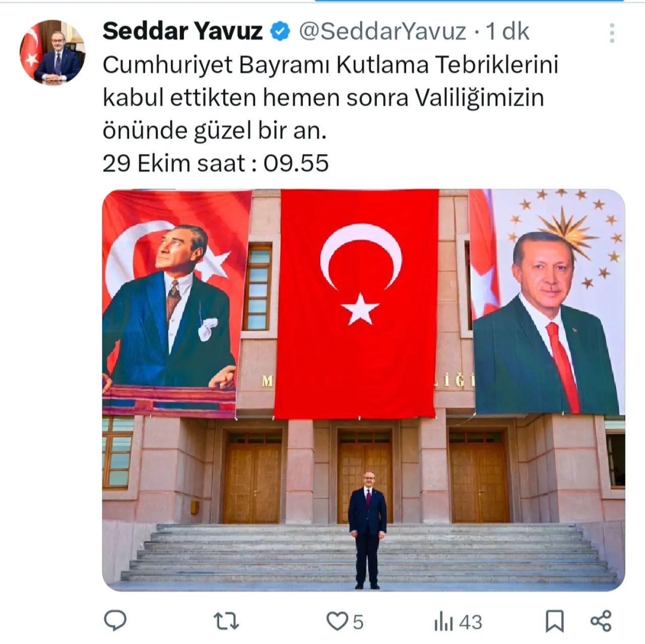Open tweet text starting "Cumhuriyet Bayramı Kutlama"

pyautogui.click(x=331, y=97)
